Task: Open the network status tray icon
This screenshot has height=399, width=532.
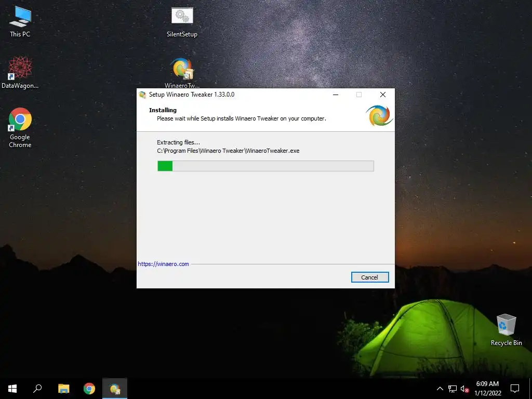Action: pos(453,389)
